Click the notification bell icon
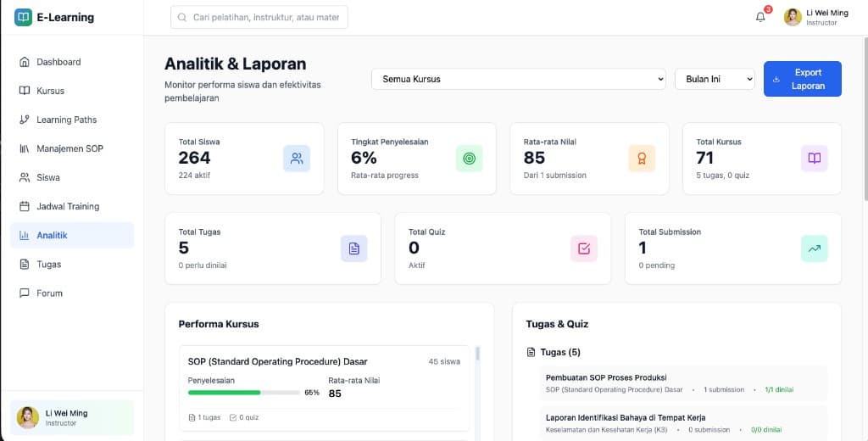This screenshot has width=868, height=441. point(760,17)
